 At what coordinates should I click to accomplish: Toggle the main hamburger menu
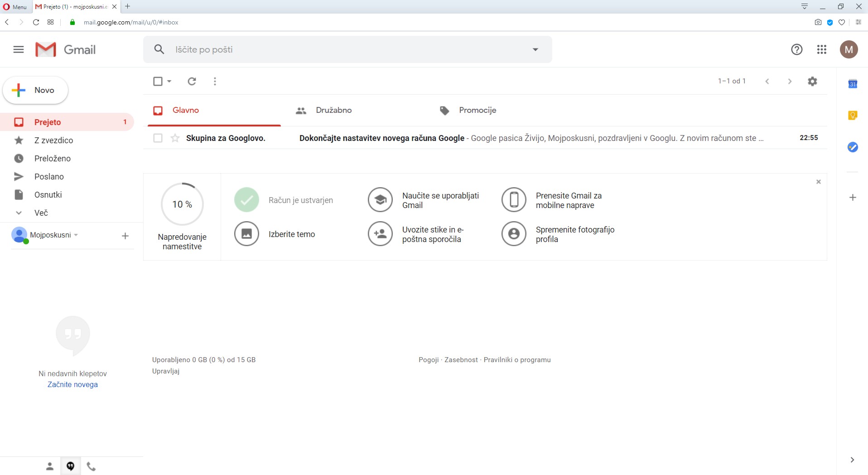pyautogui.click(x=19, y=49)
